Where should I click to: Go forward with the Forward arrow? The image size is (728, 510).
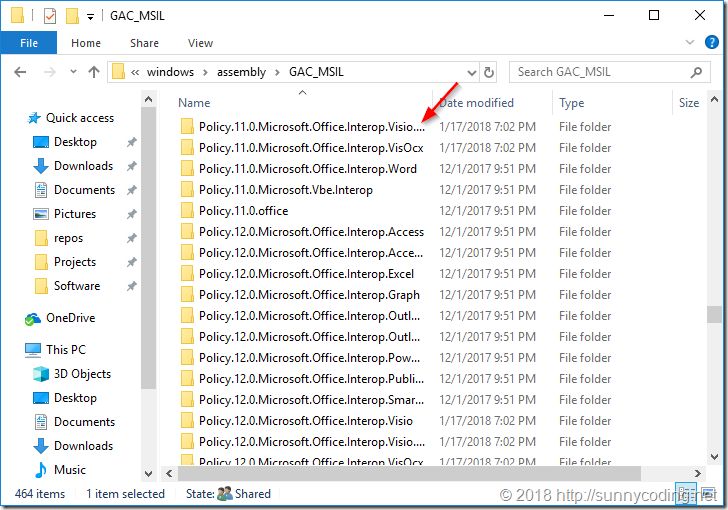[x=50, y=72]
